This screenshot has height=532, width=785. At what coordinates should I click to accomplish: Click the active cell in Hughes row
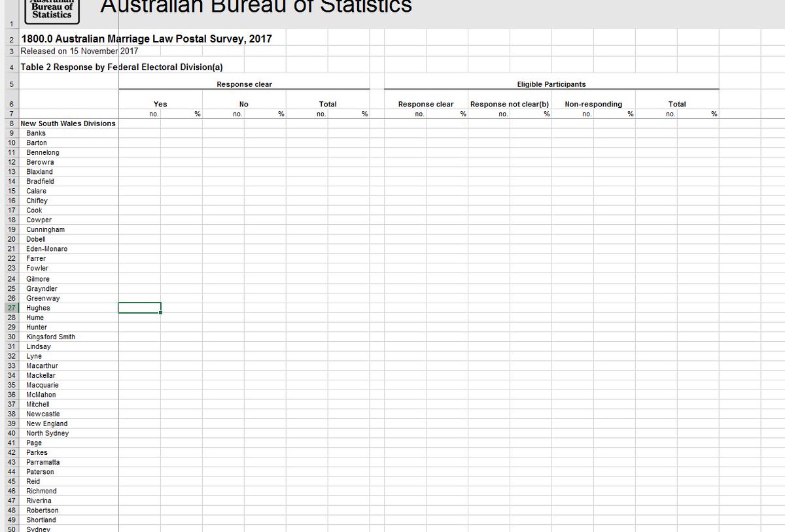click(139, 308)
